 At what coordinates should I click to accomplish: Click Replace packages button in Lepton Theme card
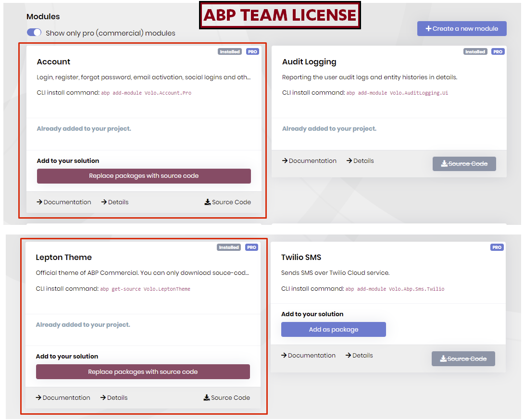143,372
